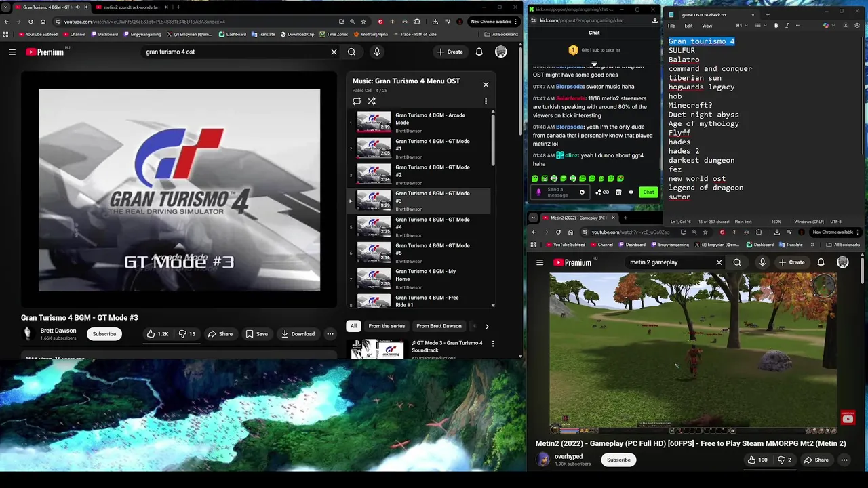The width and height of the screenshot is (868, 488).
Task: Open the YouTube guide menu in the Gran Turismo window
Action: click(12, 52)
